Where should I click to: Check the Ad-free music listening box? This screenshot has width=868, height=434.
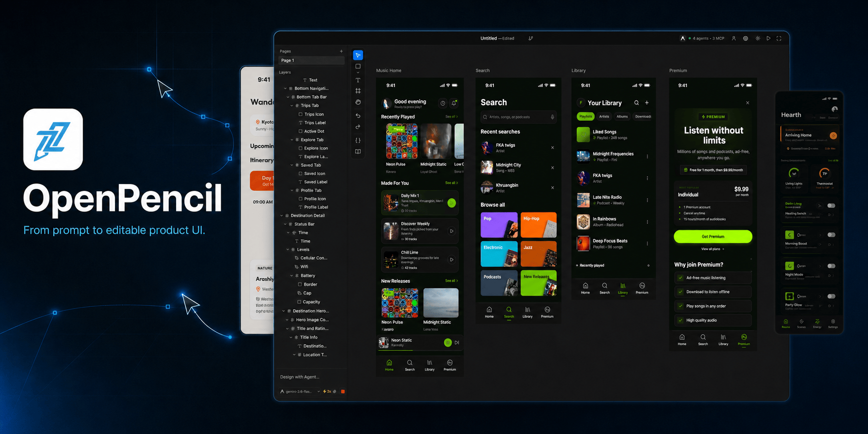[x=681, y=278]
